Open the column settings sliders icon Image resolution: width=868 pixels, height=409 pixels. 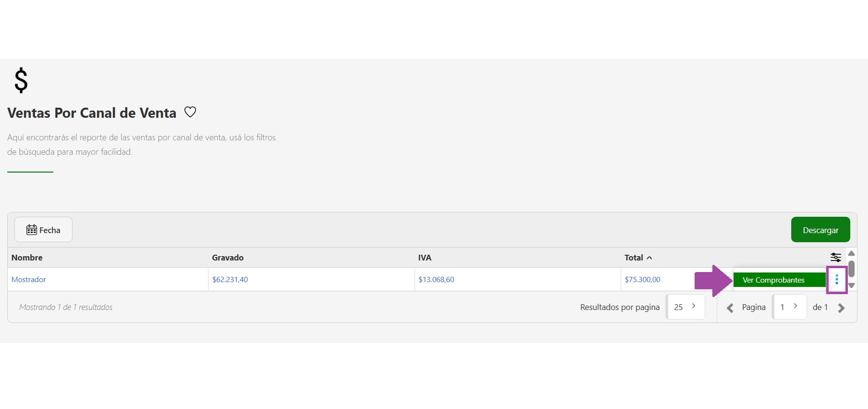[x=835, y=257]
